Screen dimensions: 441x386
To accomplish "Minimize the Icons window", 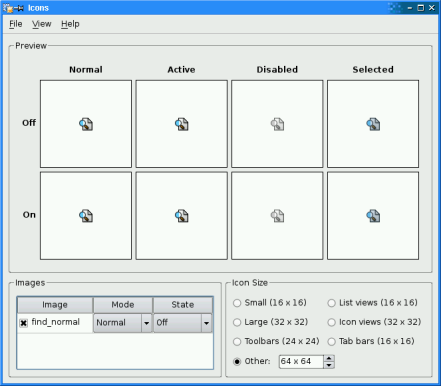I will tap(410, 8).
